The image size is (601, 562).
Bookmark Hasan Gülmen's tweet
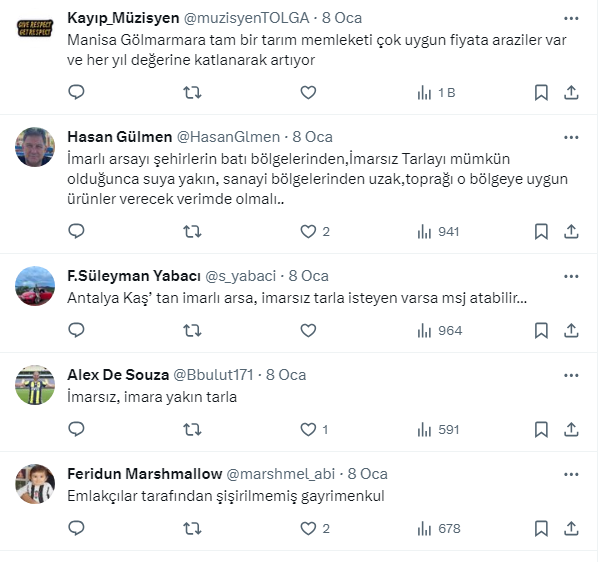541,231
